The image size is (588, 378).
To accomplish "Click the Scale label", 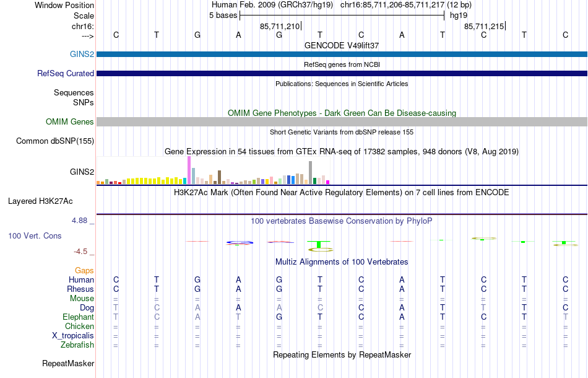I will click(x=84, y=15).
